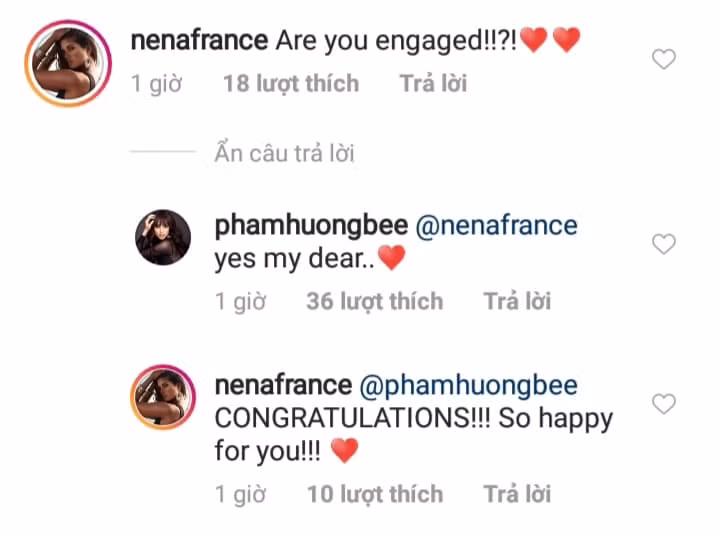Like nenafrance's "Are you engaged" comment
718x538 pixels.
(x=663, y=60)
